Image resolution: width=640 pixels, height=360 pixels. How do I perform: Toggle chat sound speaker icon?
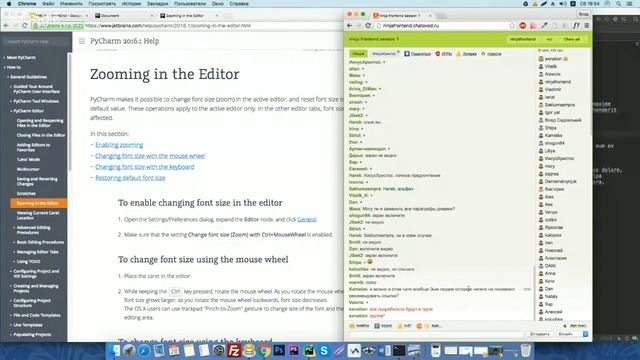point(565,326)
